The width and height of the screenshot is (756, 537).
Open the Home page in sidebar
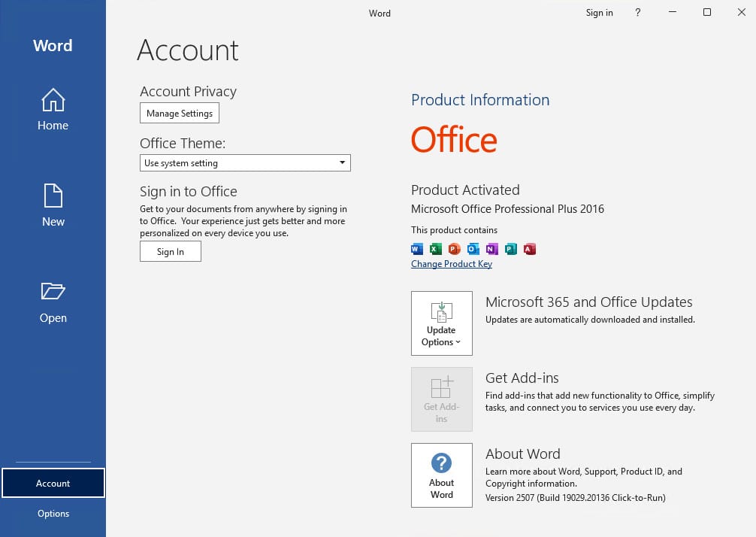click(x=53, y=109)
